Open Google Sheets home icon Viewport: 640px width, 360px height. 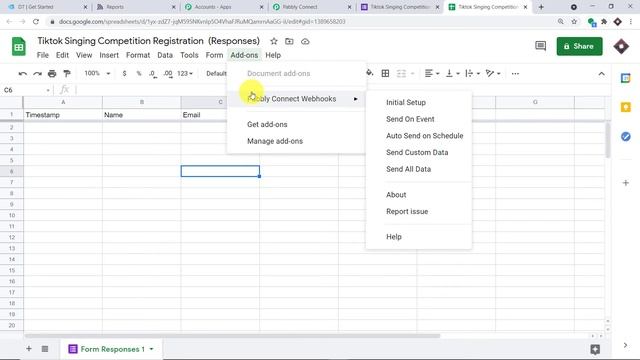(18, 46)
